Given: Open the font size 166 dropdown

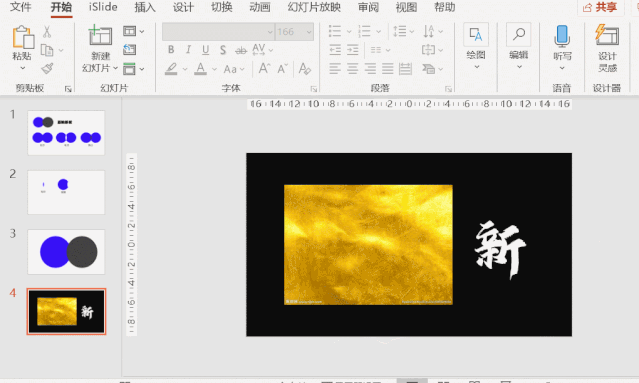Looking at the screenshot, I should point(309,32).
